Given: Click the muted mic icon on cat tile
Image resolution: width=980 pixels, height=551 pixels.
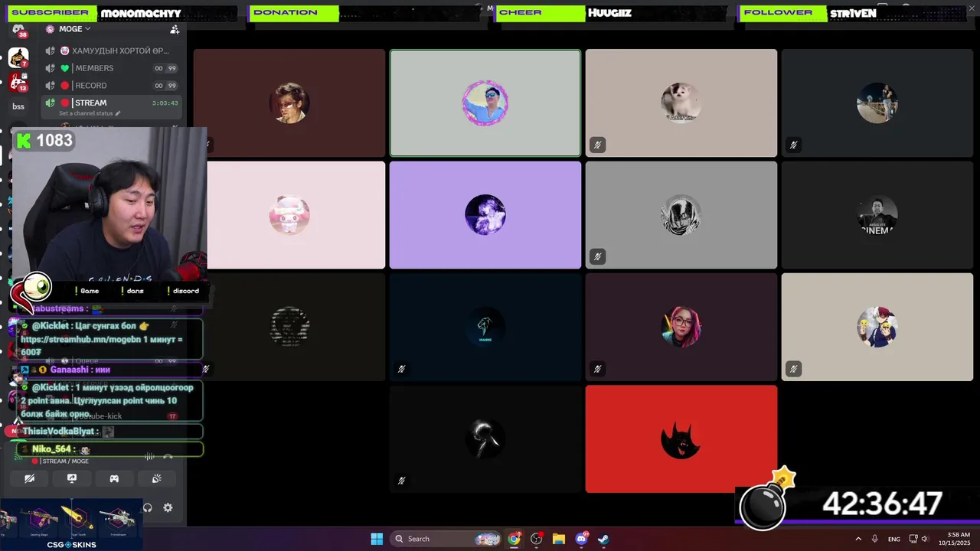Looking at the screenshot, I should (x=598, y=145).
